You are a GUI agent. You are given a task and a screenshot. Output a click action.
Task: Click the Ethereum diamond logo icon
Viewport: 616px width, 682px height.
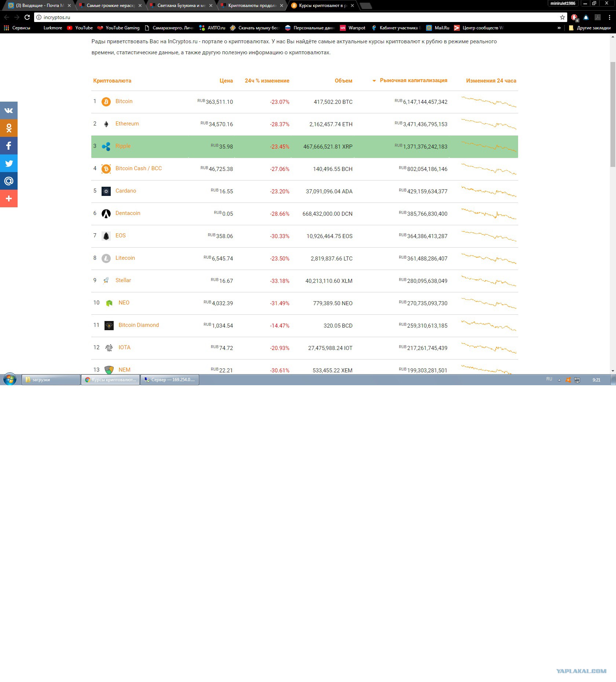click(x=106, y=124)
